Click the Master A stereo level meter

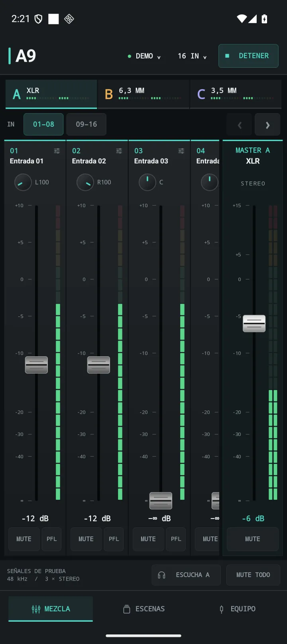tap(273, 353)
